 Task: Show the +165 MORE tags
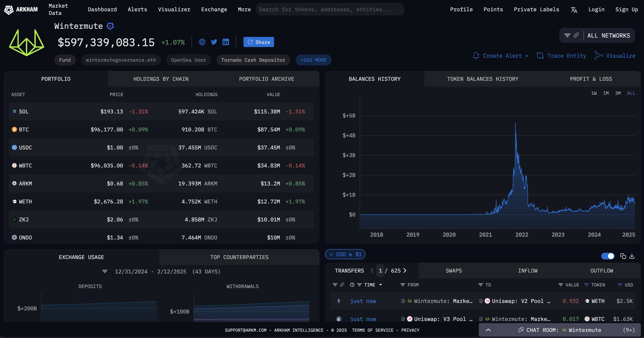point(313,60)
